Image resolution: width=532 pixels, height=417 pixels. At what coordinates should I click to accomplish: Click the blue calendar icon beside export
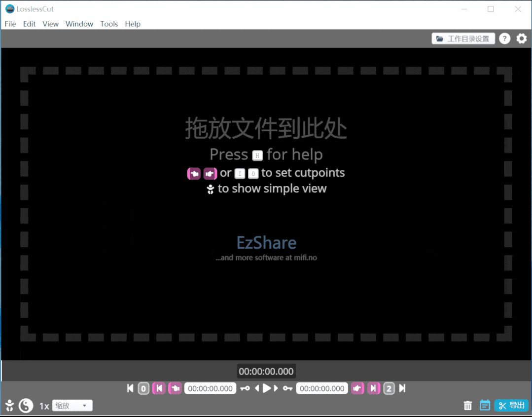[x=485, y=405]
